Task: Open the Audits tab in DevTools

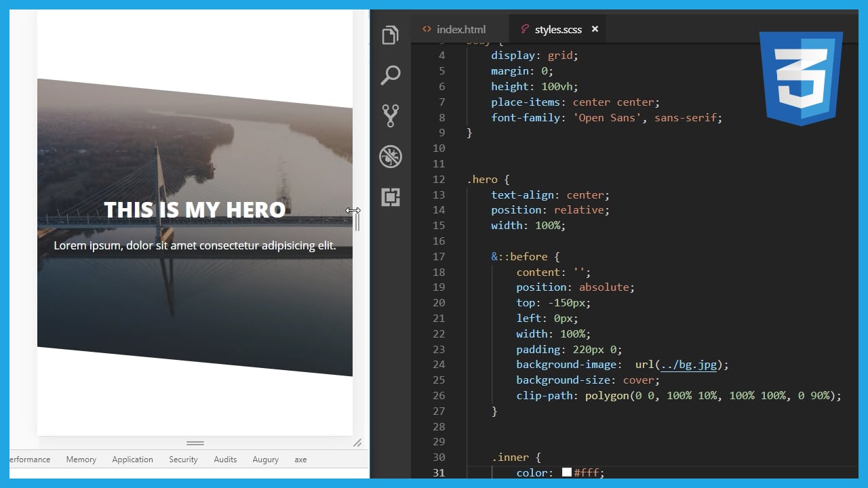Action: (225, 460)
